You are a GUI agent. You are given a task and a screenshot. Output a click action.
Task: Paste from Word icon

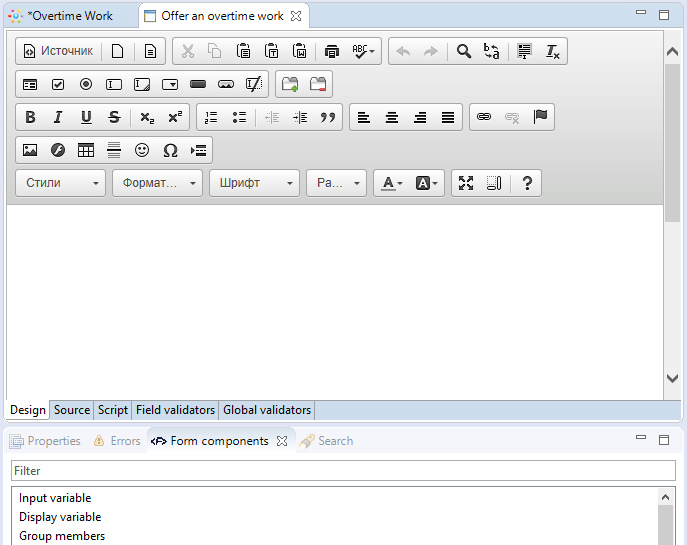[299, 51]
